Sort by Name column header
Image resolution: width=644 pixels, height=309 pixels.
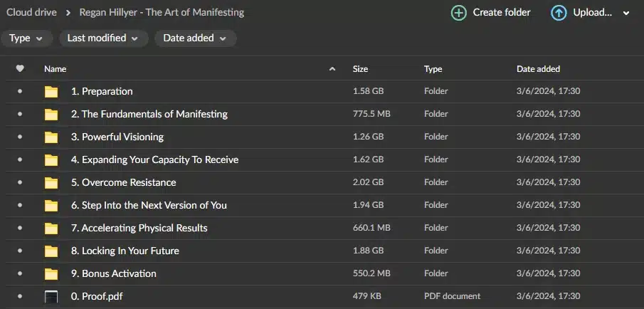55,69
